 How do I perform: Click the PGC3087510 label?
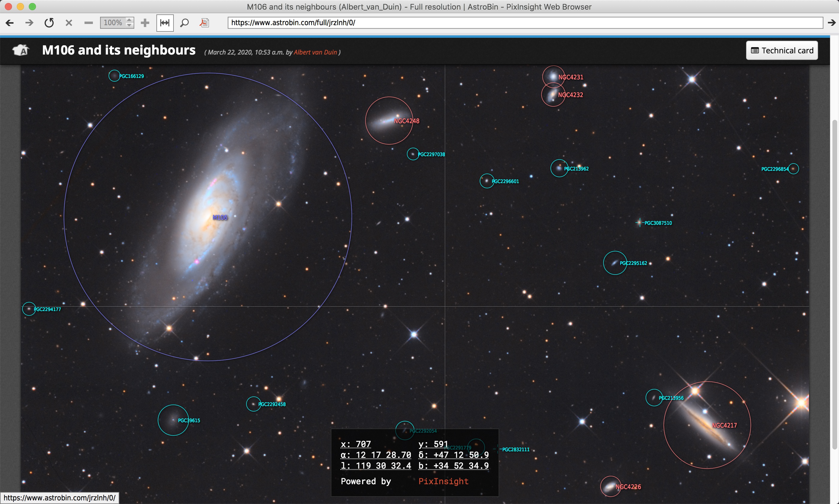[658, 223]
